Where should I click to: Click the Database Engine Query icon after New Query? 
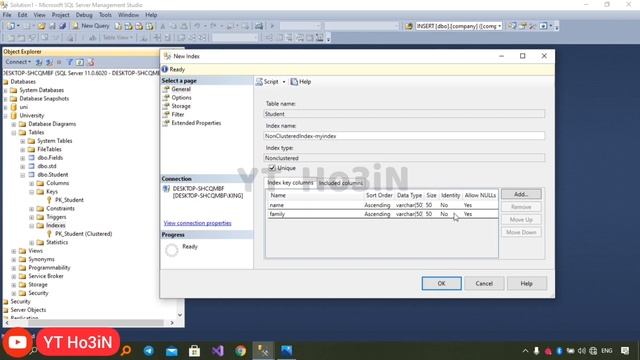(118, 26)
